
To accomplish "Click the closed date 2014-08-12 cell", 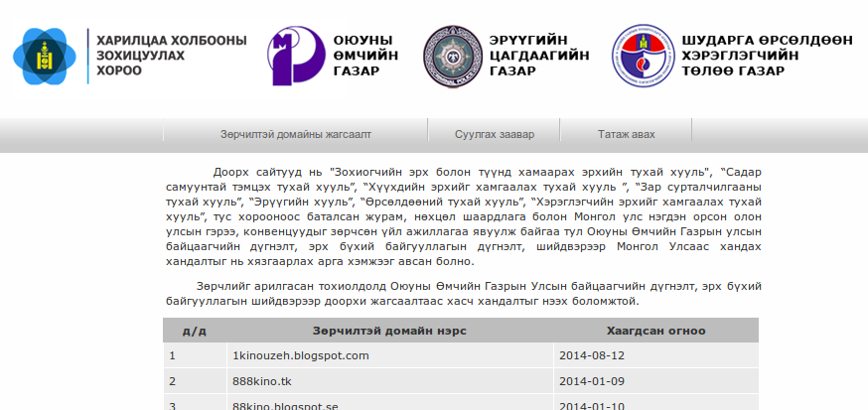I will (x=592, y=355).
